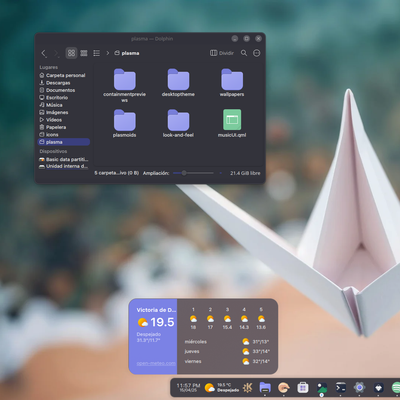This screenshot has height=400, width=400.
Task: Click Dividir to split the view
Action: [x=222, y=53]
